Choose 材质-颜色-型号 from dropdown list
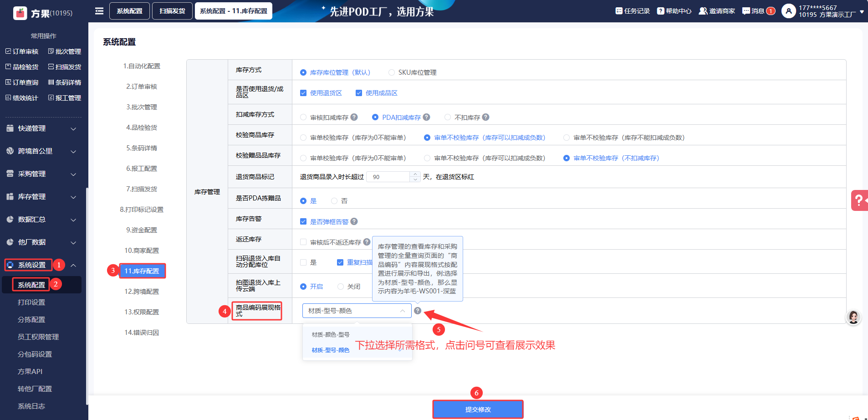This screenshot has width=868, height=420. tap(331, 334)
